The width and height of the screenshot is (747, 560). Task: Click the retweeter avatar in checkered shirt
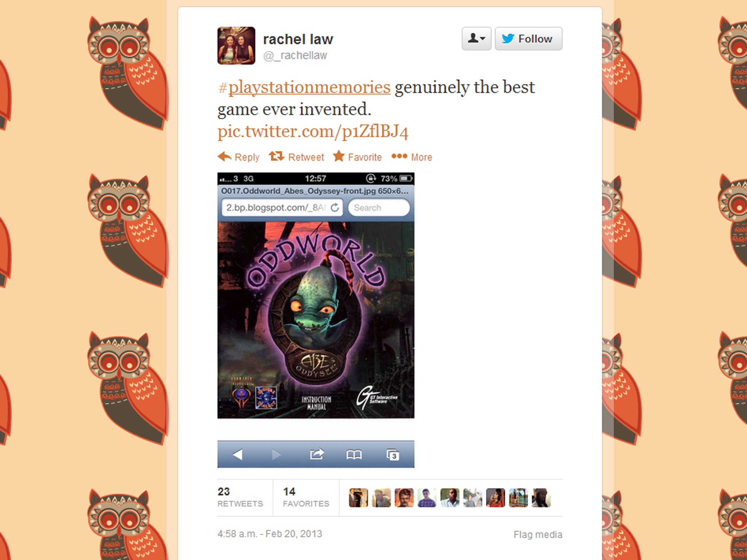click(427, 498)
